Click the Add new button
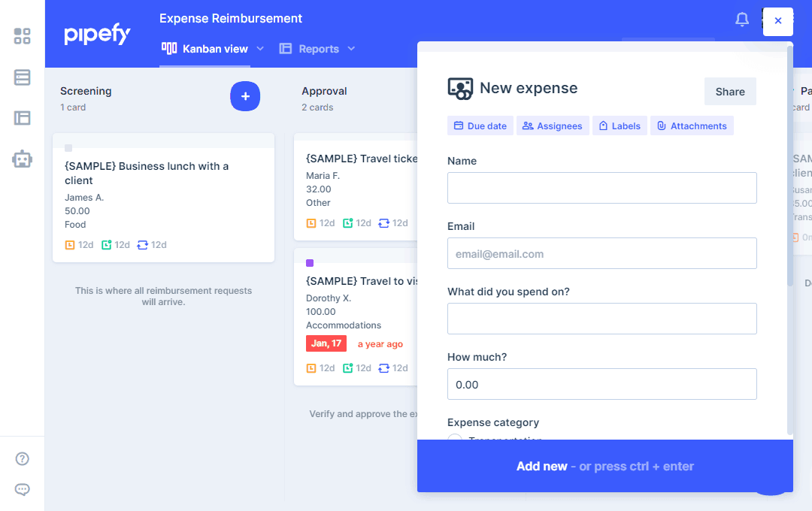Viewport: 812px width, 511px height. click(604, 466)
